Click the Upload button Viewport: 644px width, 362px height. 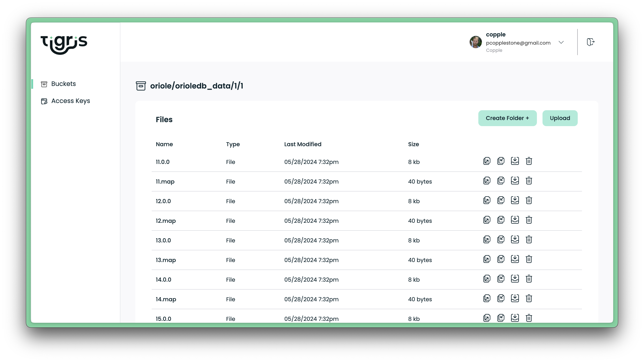[560, 118]
